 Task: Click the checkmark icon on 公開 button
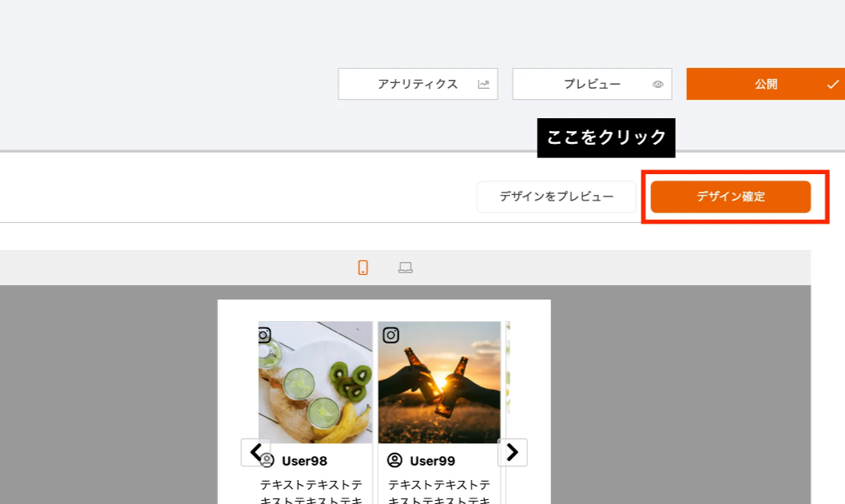pos(833,83)
